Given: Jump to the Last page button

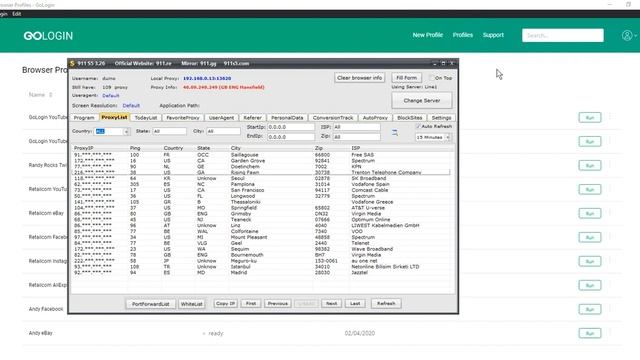Looking at the screenshot, I should pos(355,304).
